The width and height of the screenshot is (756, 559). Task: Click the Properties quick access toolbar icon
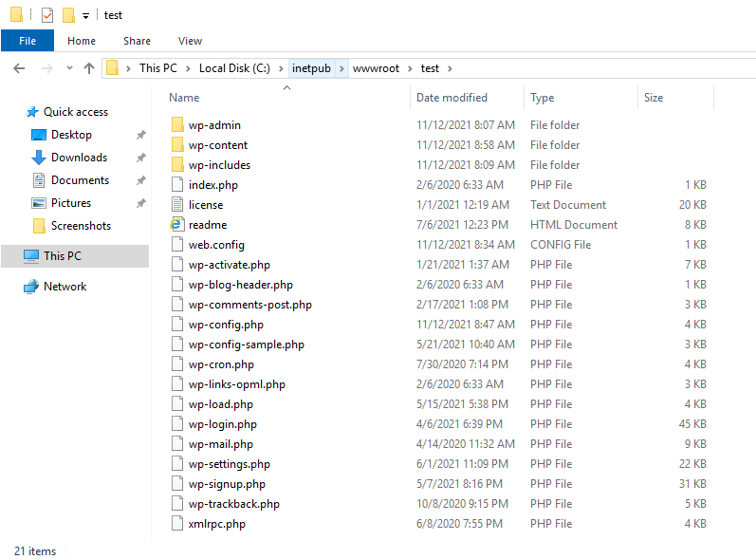pos(47,15)
